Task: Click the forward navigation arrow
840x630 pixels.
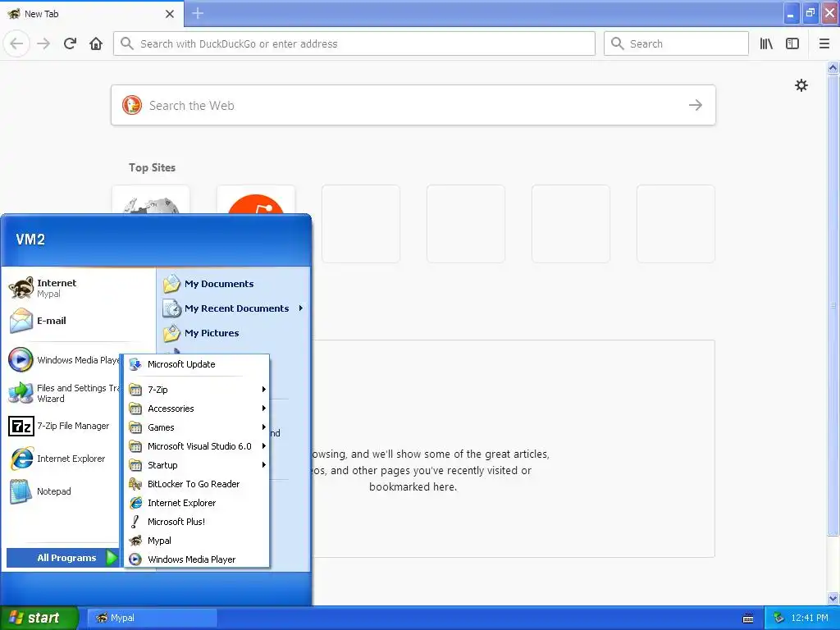Action: tap(43, 43)
